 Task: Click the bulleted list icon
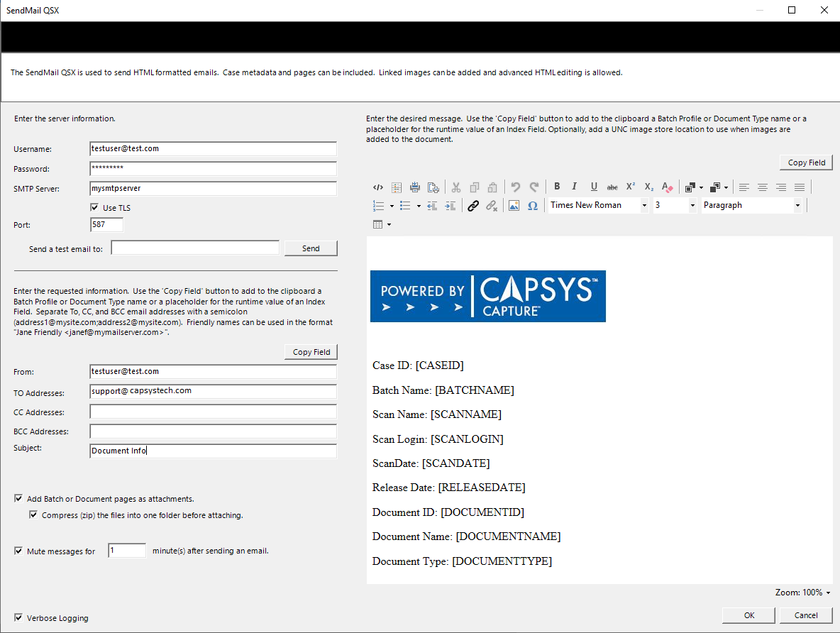406,206
